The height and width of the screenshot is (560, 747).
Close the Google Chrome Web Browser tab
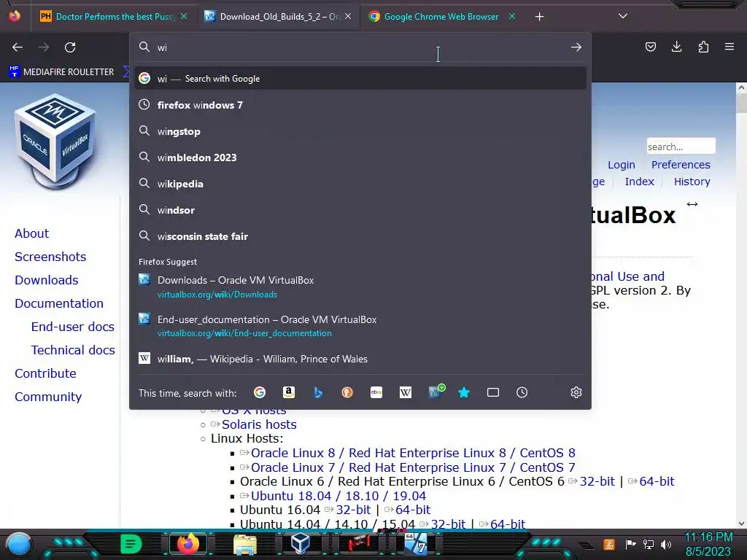512,17
